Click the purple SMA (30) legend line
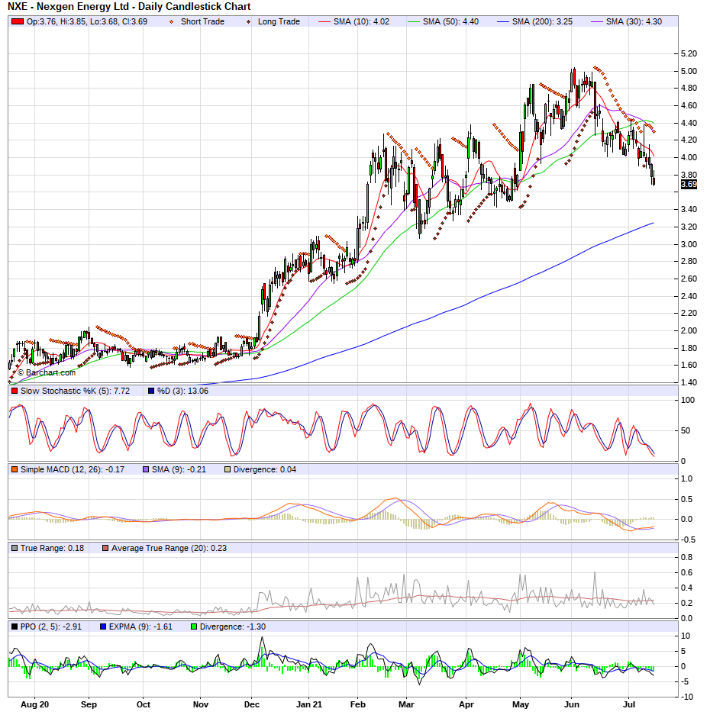The height and width of the screenshot is (728, 710). [597, 22]
